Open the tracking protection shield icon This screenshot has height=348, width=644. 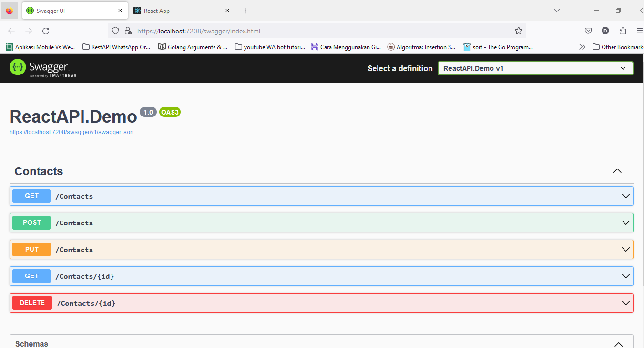point(115,31)
